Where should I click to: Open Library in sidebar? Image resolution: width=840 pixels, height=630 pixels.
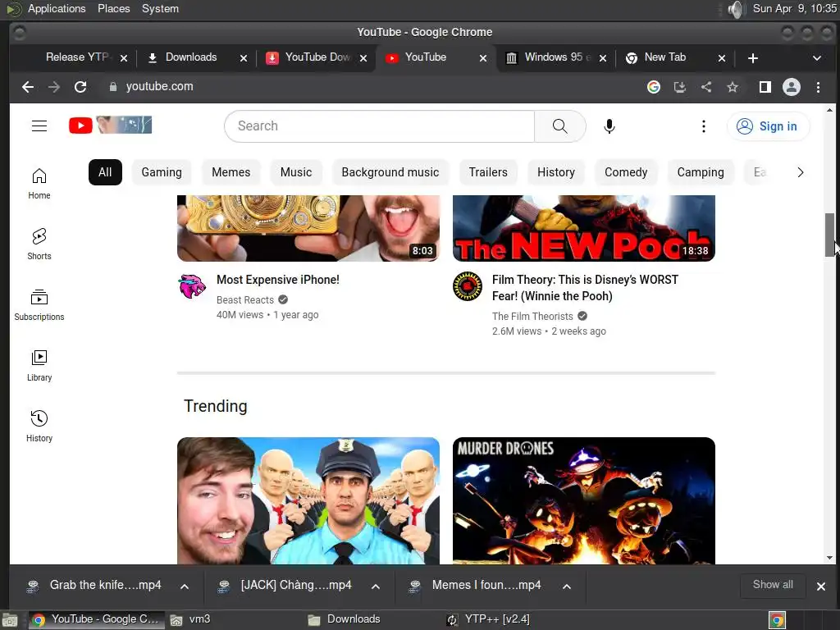[39, 365]
